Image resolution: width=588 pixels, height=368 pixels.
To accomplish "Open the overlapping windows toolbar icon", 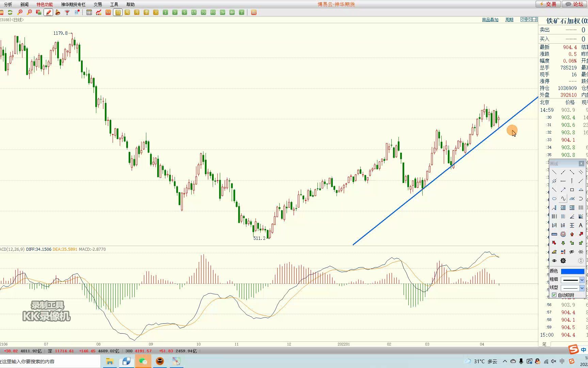I will point(39,12).
